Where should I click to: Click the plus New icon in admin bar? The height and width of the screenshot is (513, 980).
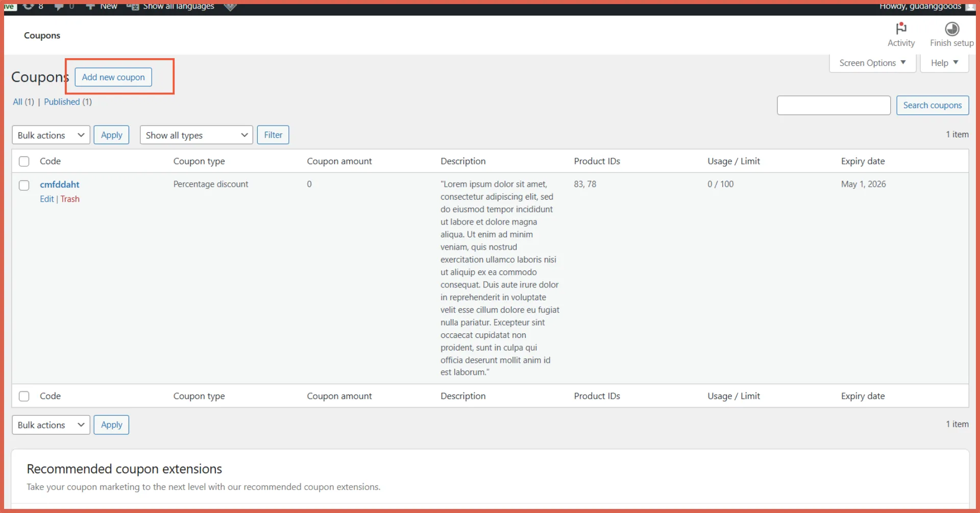90,7
